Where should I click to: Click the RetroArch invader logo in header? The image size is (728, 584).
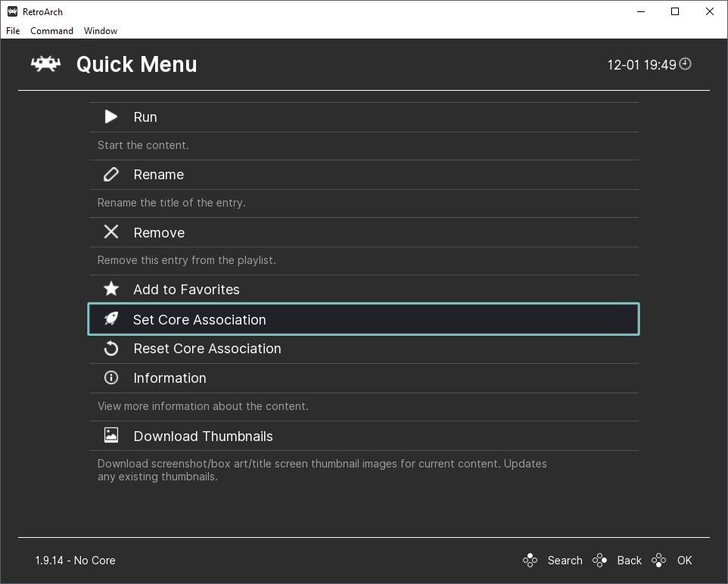(x=45, y=64)
